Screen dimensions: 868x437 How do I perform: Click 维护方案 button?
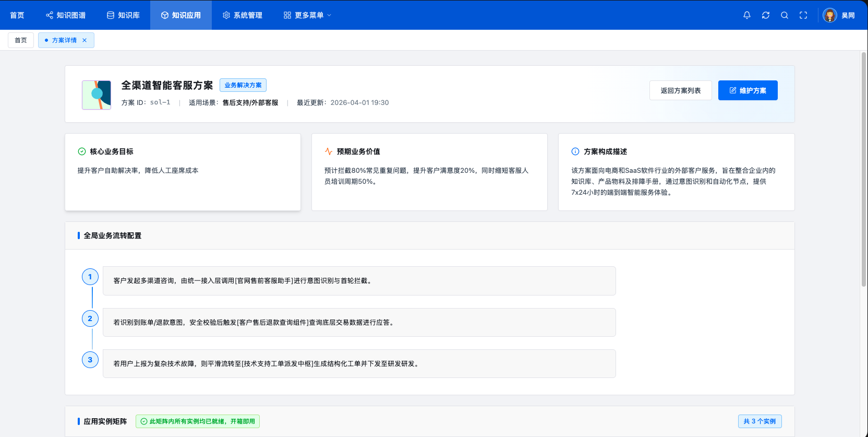748,90
